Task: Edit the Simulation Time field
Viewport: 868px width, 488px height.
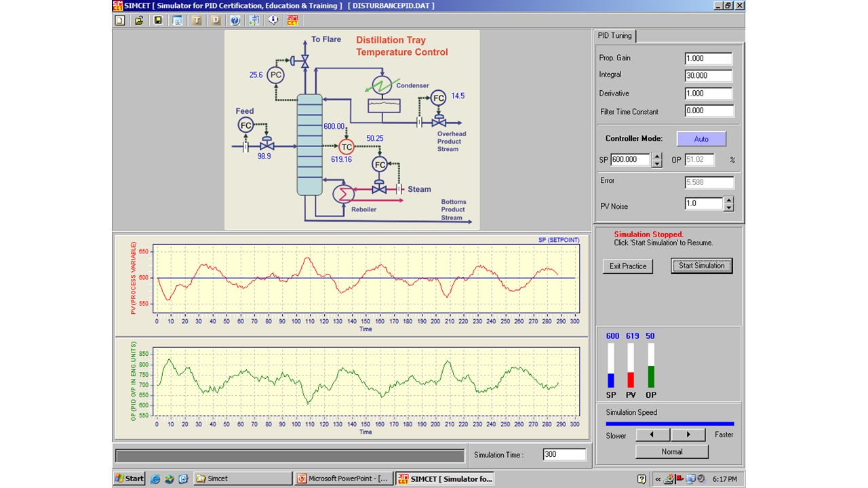Action: coord(564,454)
